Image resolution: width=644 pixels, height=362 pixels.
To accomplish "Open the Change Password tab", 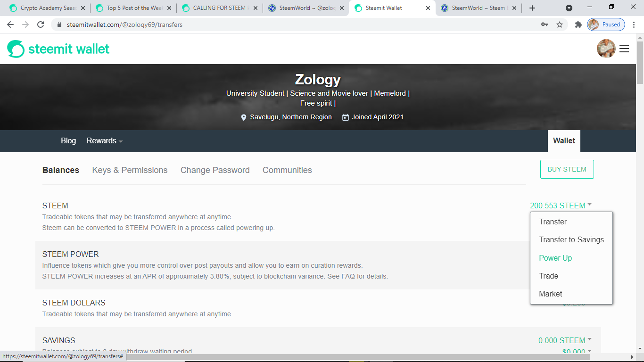I will tap(215, 170).
